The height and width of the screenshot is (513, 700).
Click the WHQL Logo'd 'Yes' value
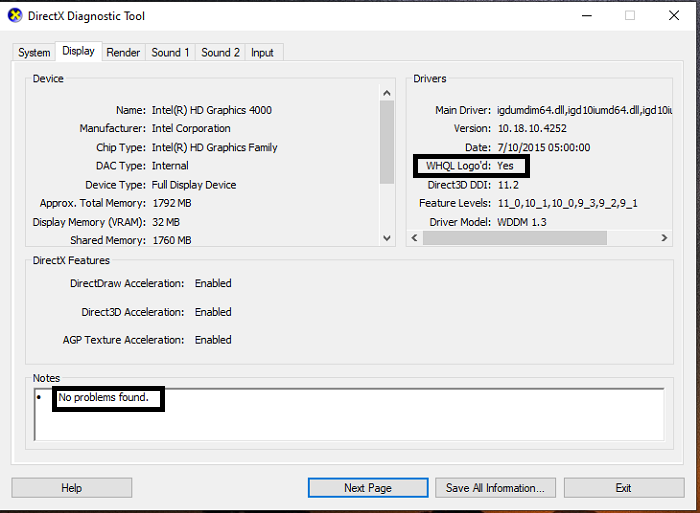point(505,166)
